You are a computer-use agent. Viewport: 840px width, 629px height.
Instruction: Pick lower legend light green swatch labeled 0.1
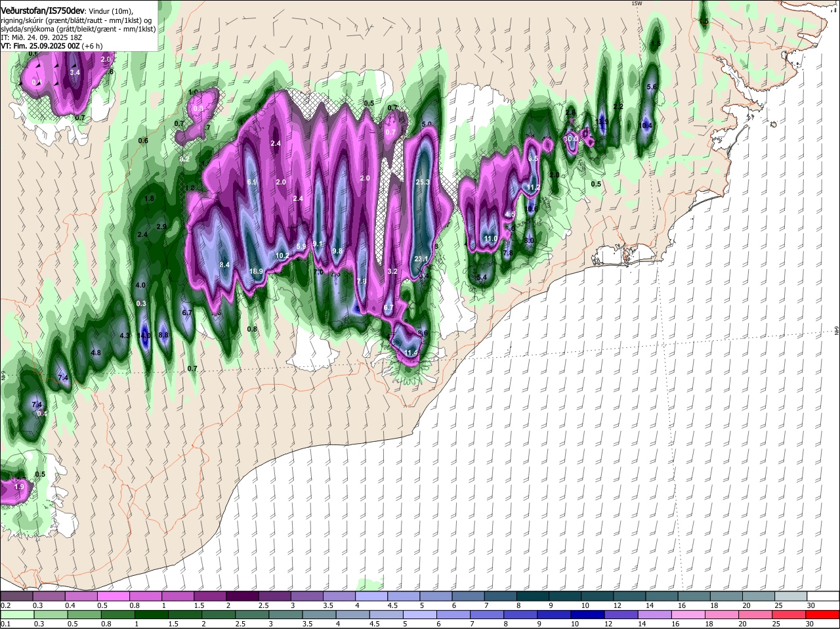pyautogui.click(x=16, y=615)
